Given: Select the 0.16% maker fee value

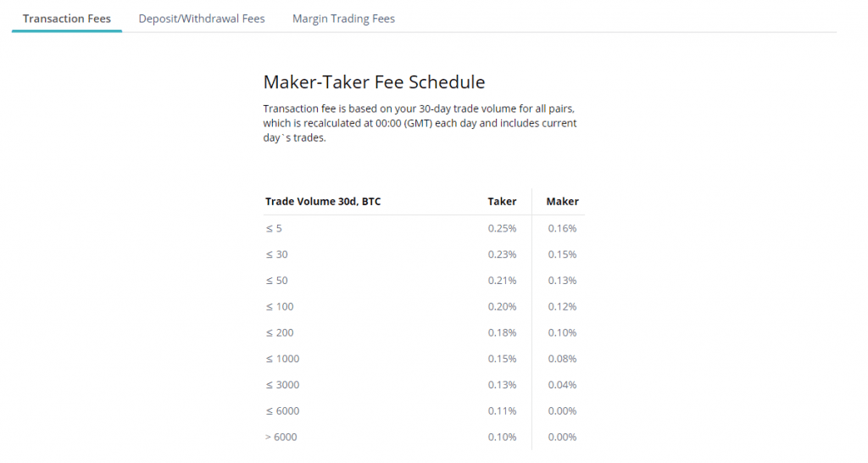Looking at the screenshot, I should (x=562, y=229).
